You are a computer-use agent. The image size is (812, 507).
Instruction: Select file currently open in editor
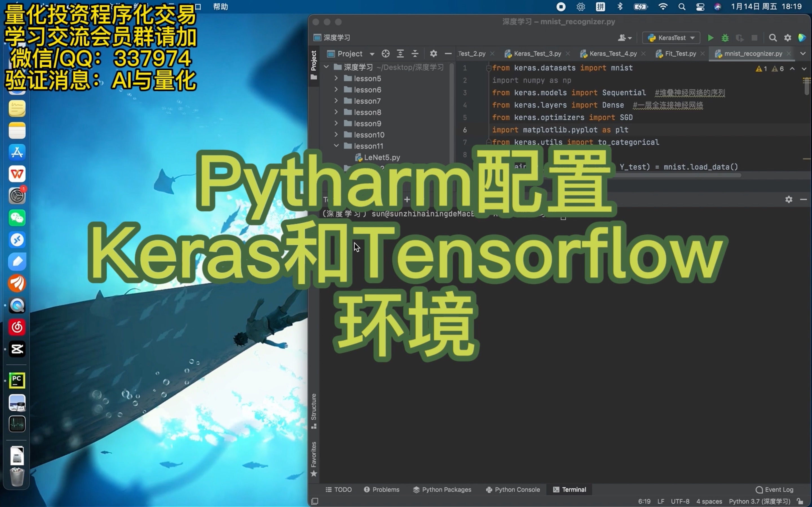(x=385, y=53)
